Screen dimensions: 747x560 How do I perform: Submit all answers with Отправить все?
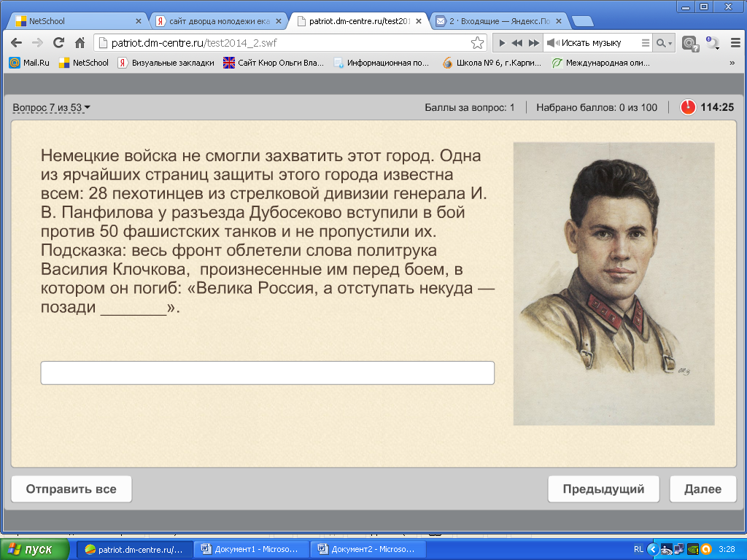pos(71,489)
